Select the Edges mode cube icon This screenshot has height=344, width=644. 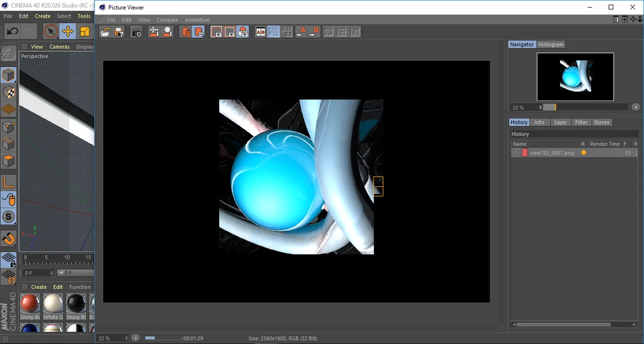click(x=9, y=144)
